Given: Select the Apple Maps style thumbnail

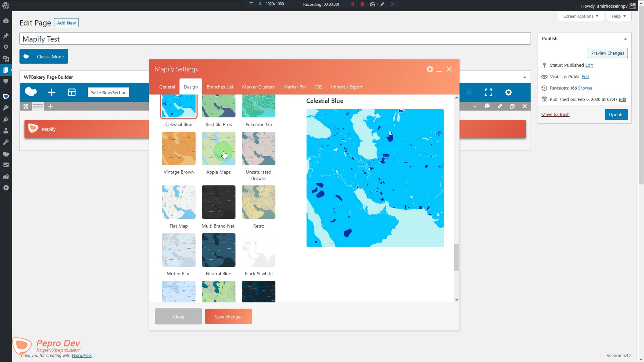Looking at the screenshot, I should (218, 149).
